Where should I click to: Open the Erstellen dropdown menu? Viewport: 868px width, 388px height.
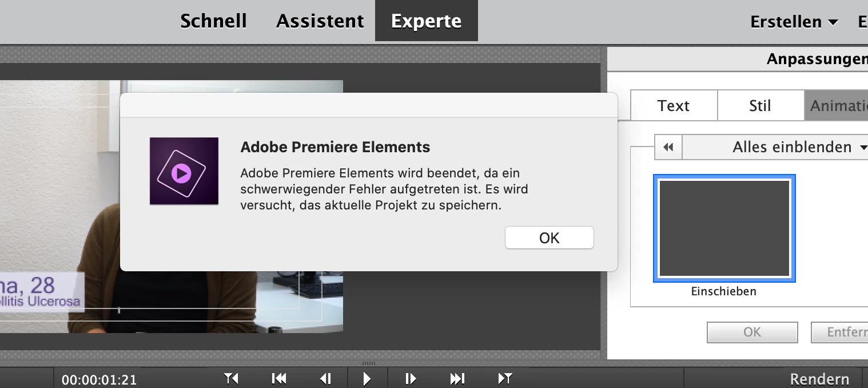794,22
